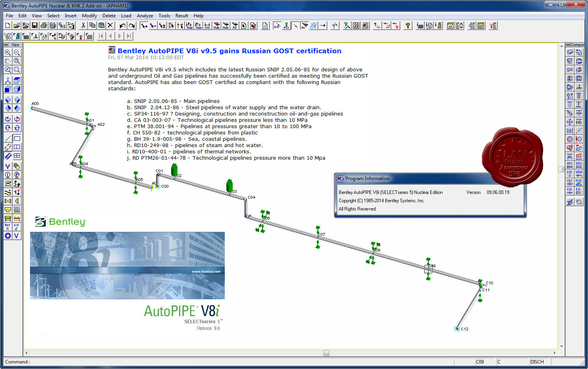Click the PS1 pipe identifier icon
The height and width of the screenshot is (369, 588).
[286, 26]
